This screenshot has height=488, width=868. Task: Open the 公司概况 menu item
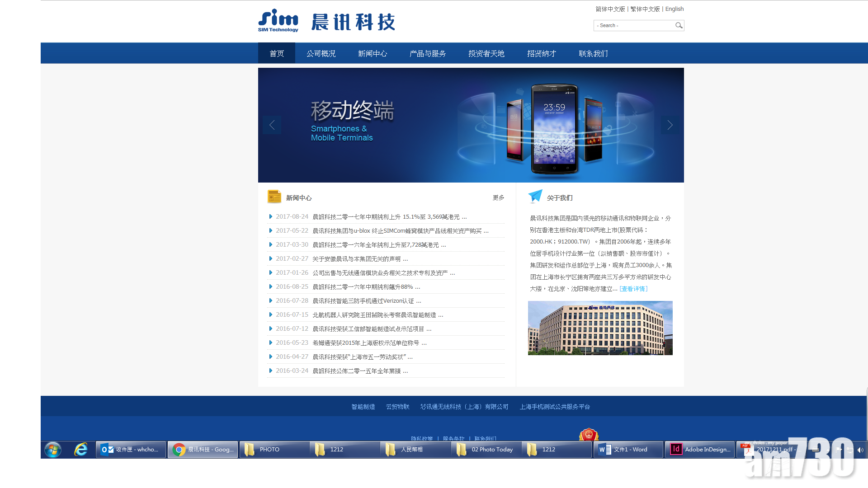pos(321,53)
